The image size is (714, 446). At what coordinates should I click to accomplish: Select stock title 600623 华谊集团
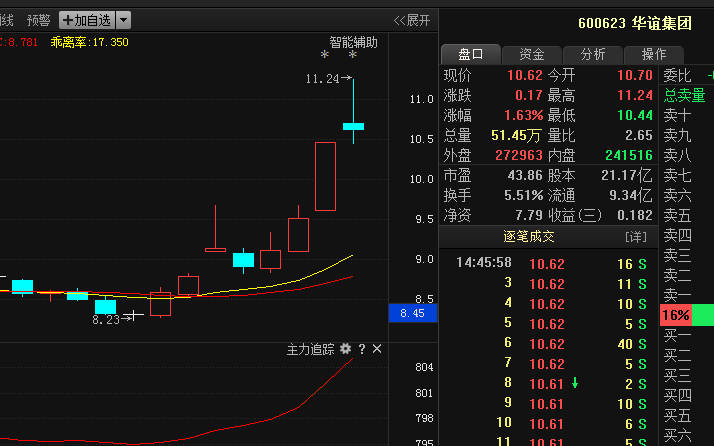tap(635, 23)
